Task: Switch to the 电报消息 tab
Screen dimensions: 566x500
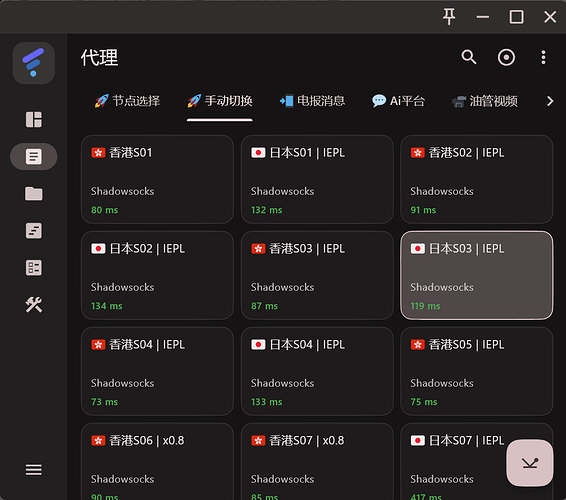Action: [x=312, y=101]
